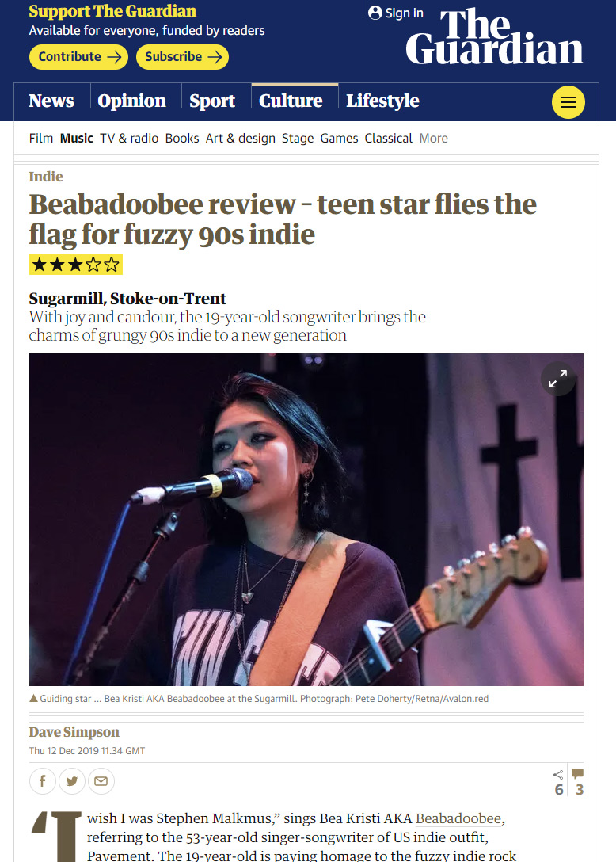This screenshot has width=616, height=862.
Task: Open the Culture tab
Action: coord(291,101)
